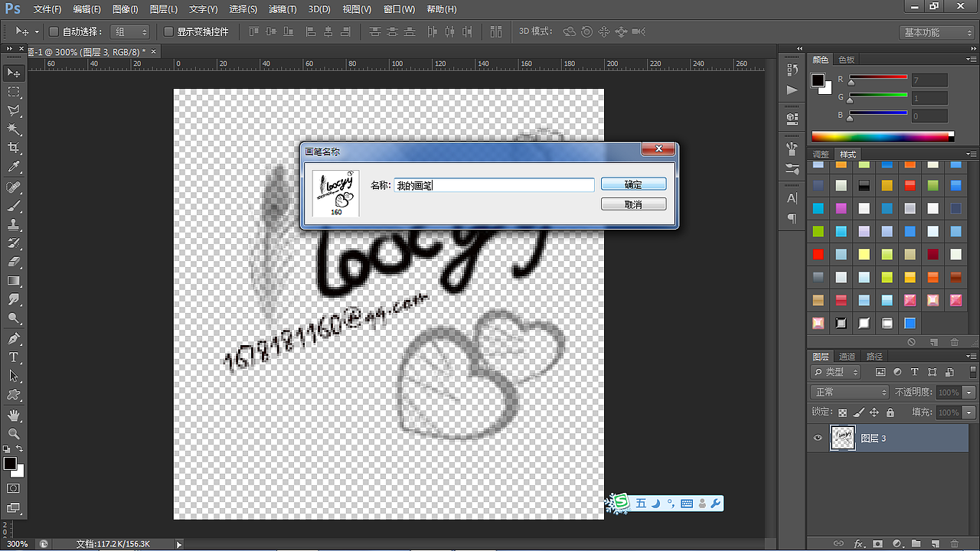Open the History panel icon

click(792, 70)
